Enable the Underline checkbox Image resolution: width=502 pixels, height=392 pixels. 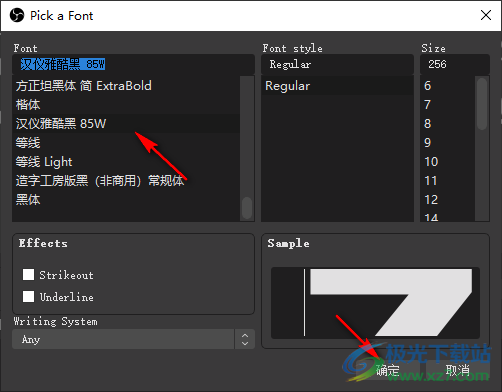pyautogui.click(x=28, y=296)
